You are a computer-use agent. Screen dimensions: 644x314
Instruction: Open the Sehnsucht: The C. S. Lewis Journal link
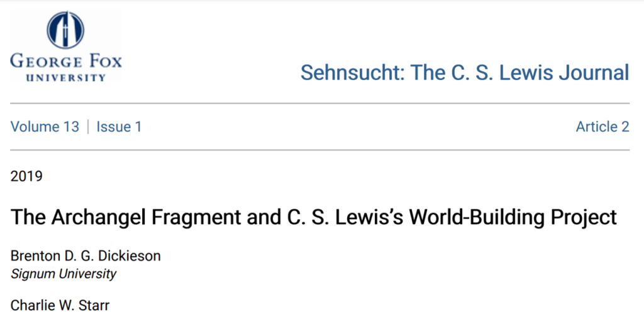pyautogui.click(x=464, y=72)
